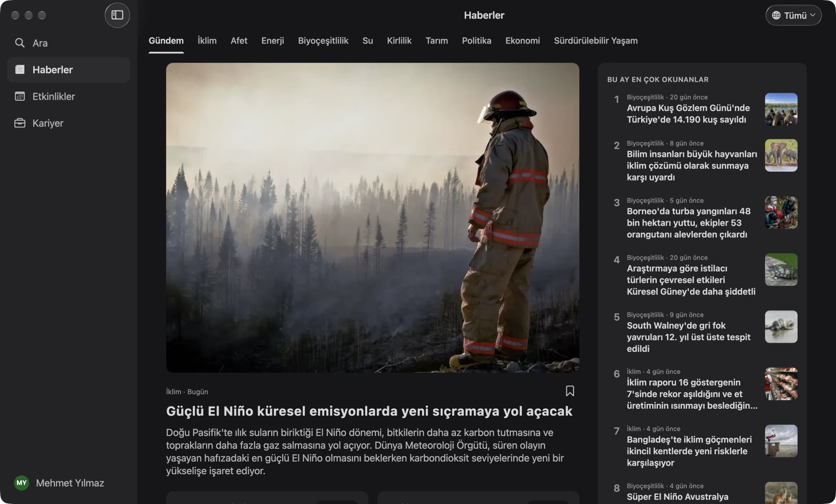836x504 pixels.
Task: Open Mehmet Yılmaz profile
Action: point(69,483)
